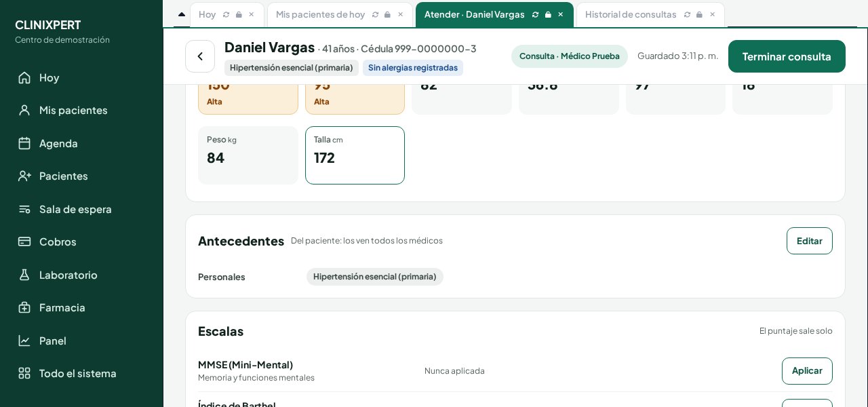Click the person icon beside Mis pacientes
Screen dimensions: 868x407
24,110
